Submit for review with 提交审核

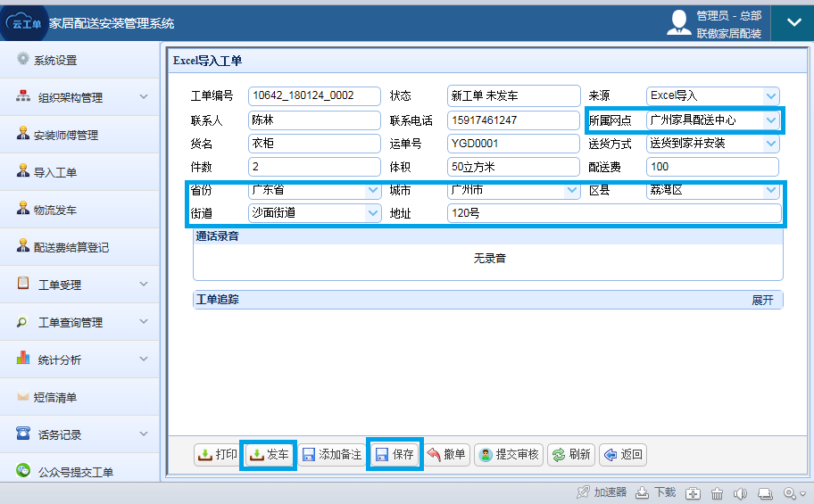pyautogui.click(x=508, y=455)
